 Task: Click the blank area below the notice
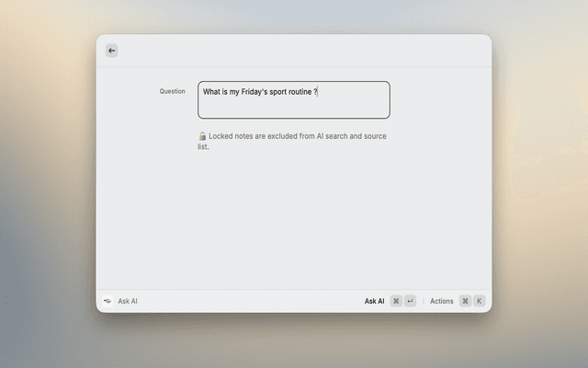tap(293, 221)
